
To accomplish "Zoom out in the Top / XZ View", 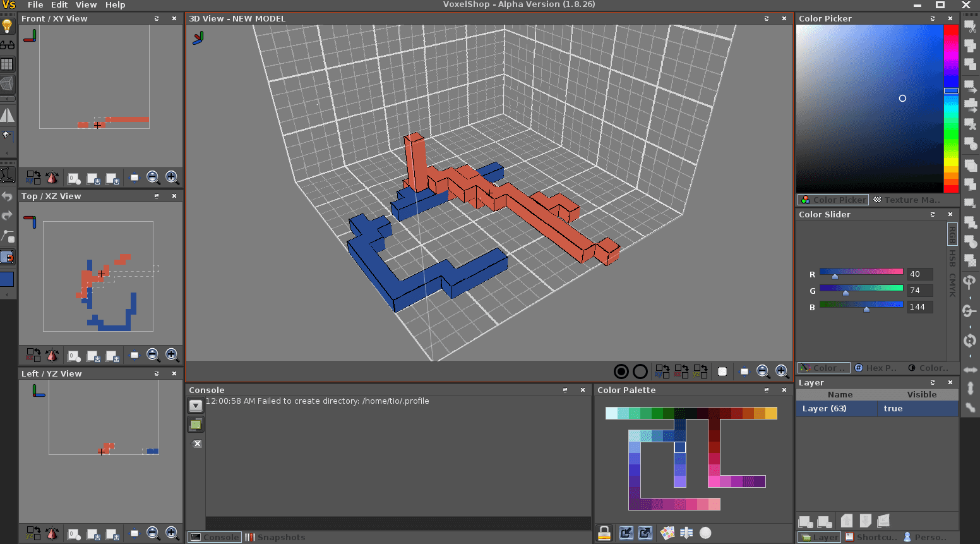I will (153, 355).
